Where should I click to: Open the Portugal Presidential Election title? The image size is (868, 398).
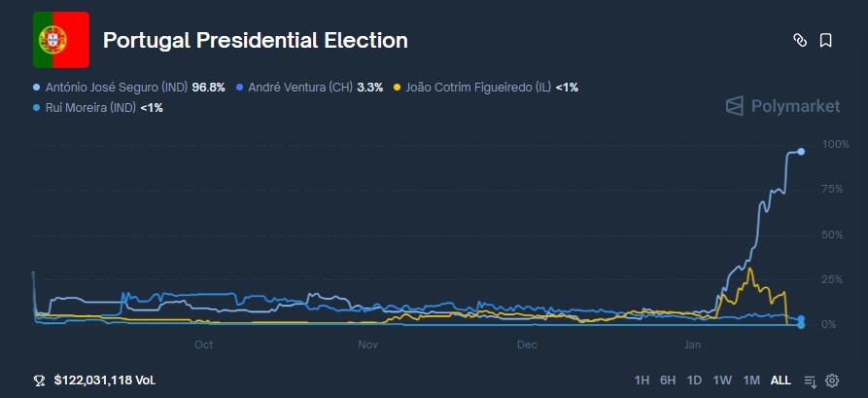pyautogui.click(x=255, y=41)
